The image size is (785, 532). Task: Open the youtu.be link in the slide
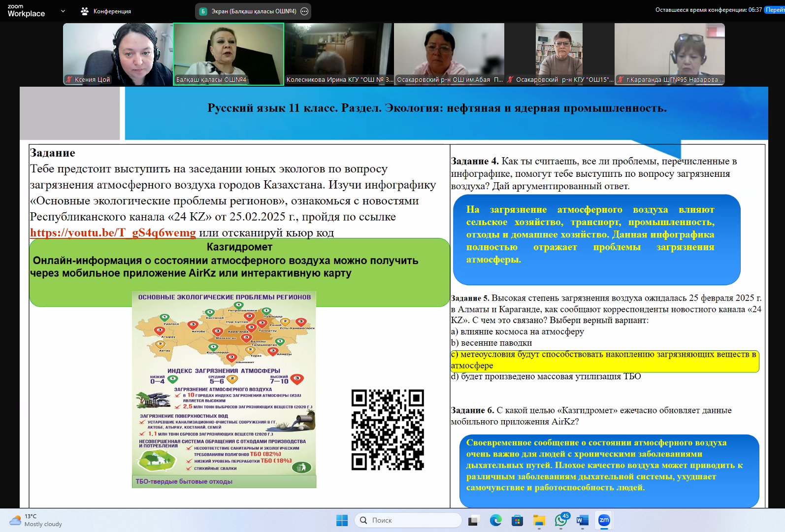(113, 233)
